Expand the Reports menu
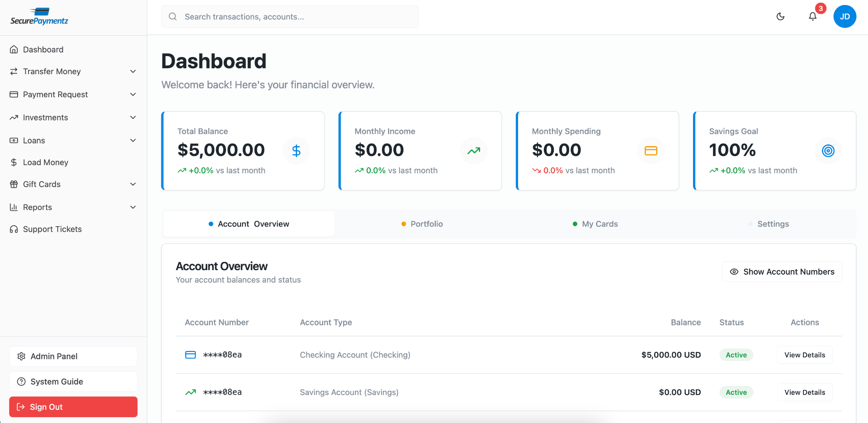The width and height of the screenshot is (868, 423). [x=38, y=207]
